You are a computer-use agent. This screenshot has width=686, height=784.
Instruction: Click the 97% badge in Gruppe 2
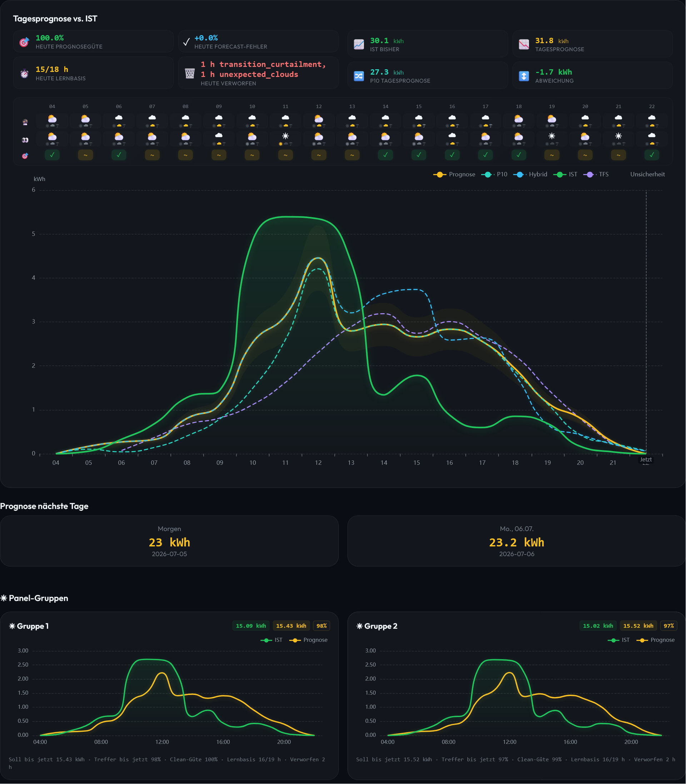pyautogui.click(x=669, y=626)
